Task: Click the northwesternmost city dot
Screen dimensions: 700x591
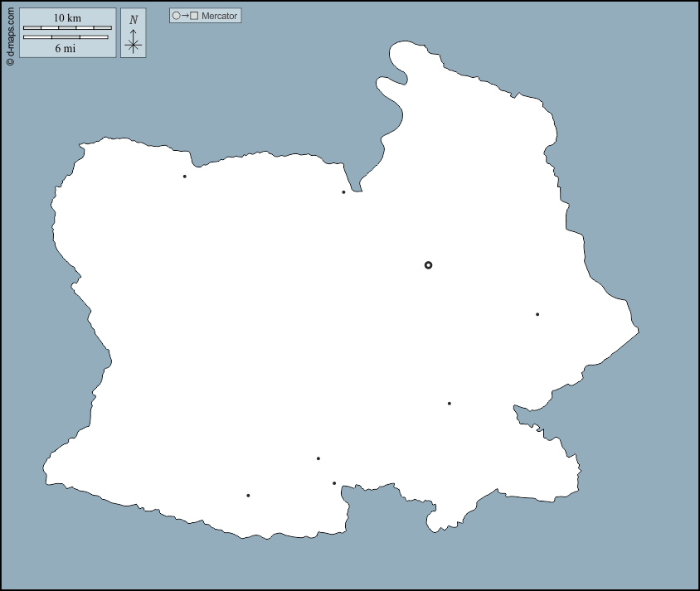Action: pos(184,177)
